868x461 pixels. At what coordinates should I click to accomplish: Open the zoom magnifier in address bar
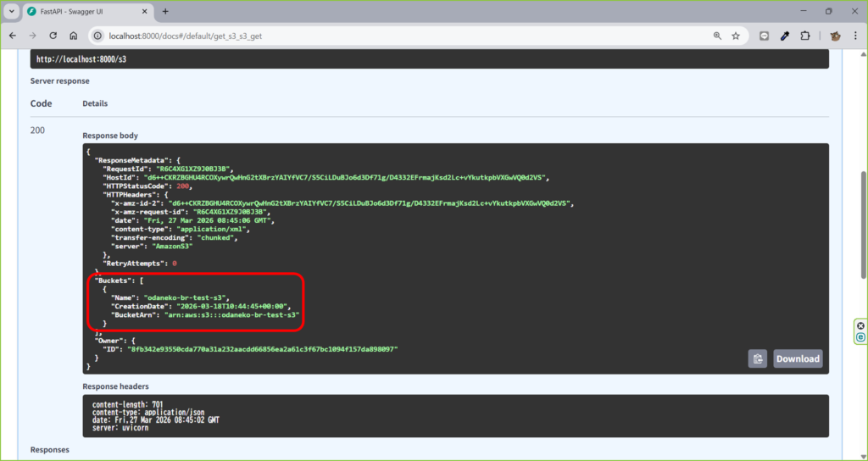[717, 36]
